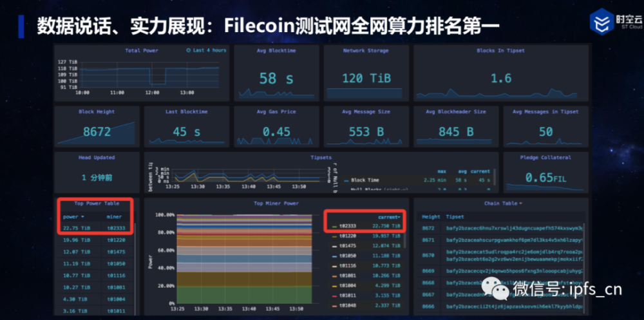Click height 8672 in the Chain Table
The image size is (644, 320).
pyautogui.click(x=428, y=227)
